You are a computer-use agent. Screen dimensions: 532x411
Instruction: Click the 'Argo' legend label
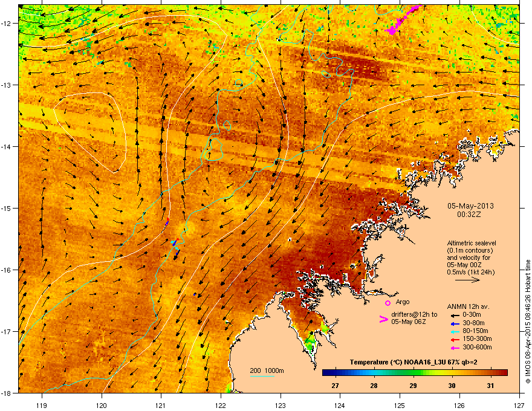(403, 302)
